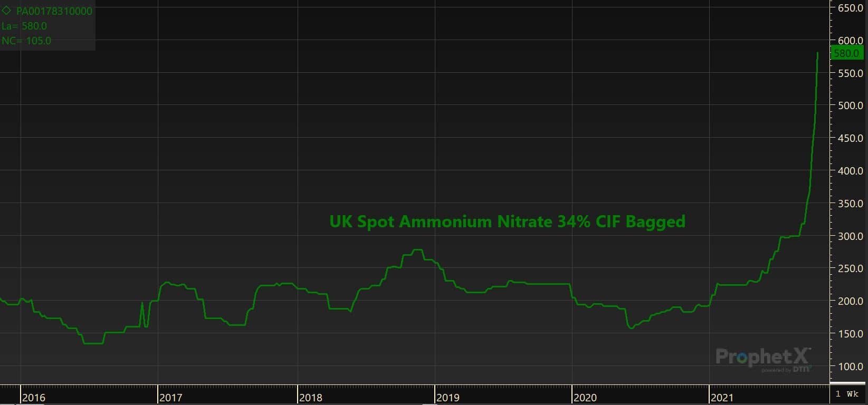Click the 200.0 price axis label
Viewport: 868px width, 405px height.
(x=851, y=301)
